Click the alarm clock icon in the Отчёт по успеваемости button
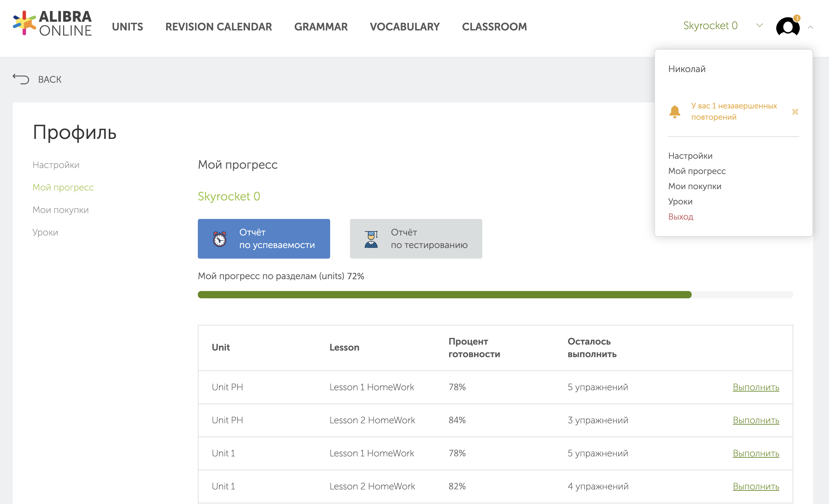Screen dimensions: 829x504 220,239
